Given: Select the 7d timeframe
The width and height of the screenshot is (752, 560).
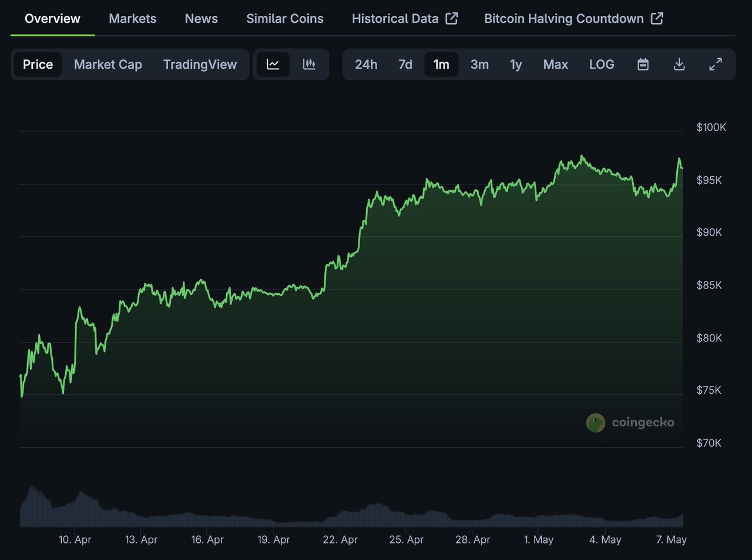Looking at the screenshot, I should [x=405, y=65].
